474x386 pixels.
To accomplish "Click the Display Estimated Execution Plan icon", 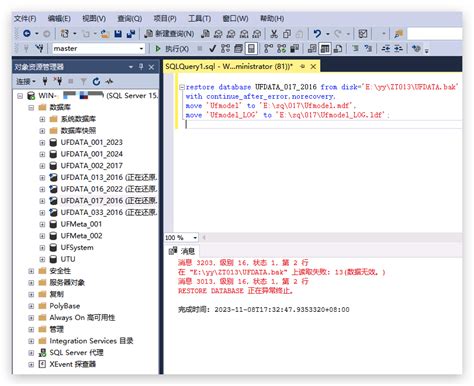I will click(x=225, y=49).
